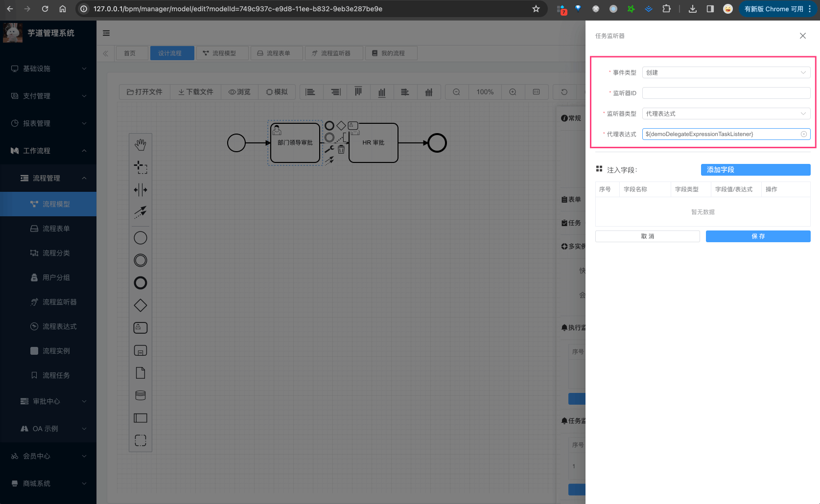
Task: Activate the lasso selection tool
Action: point(141,167)
